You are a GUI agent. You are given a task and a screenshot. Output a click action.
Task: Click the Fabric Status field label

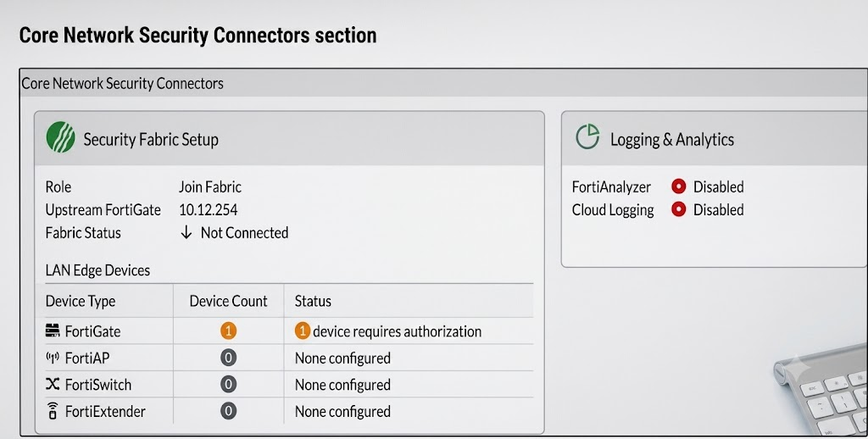pyautogui.click(x=83, y=233)
